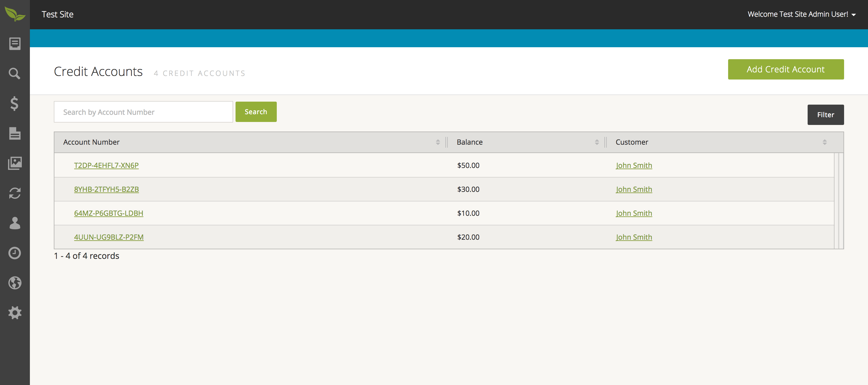Image resolution: width=868 pixels, height=385 pixels.
Task: Expand the Balance column sort options
Action: pyautogui.click(x=597, y=142)
